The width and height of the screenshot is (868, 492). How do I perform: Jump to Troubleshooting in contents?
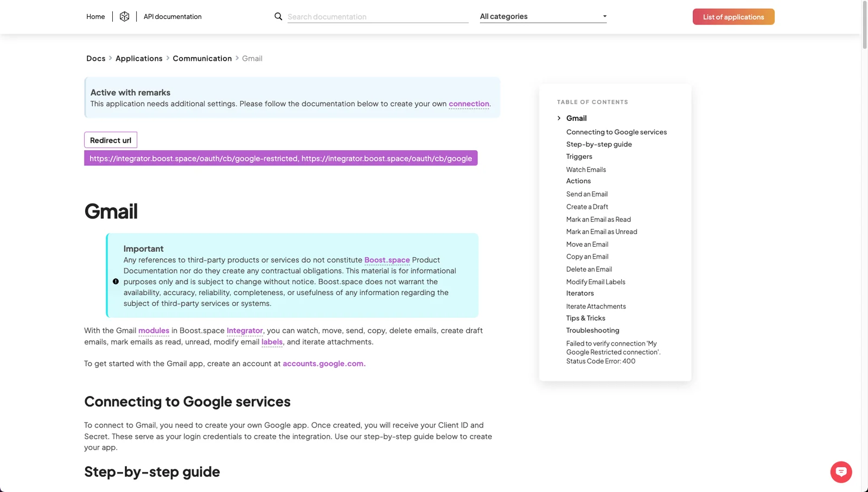[x=593, y=330]
